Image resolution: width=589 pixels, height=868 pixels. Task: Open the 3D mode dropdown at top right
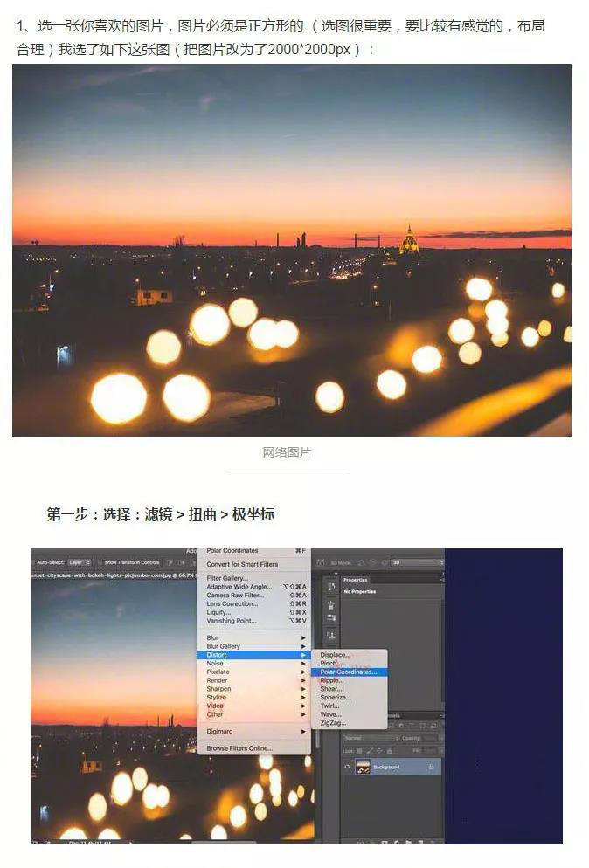[418, 562]
